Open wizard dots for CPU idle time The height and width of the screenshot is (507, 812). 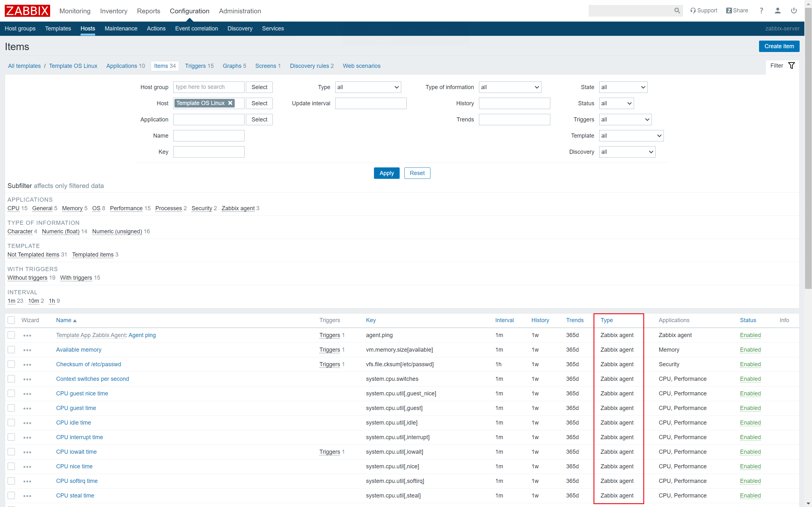pyautogui.click(x=27, y=423)
